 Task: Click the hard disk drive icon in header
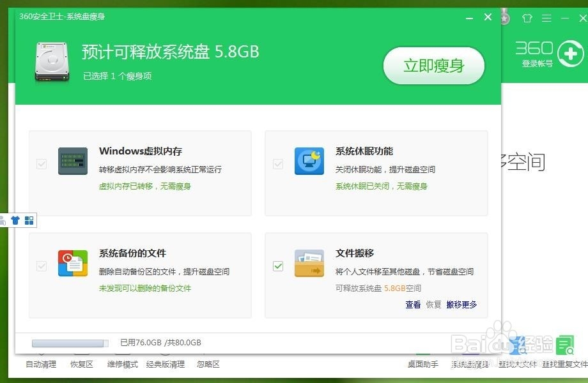52,62
